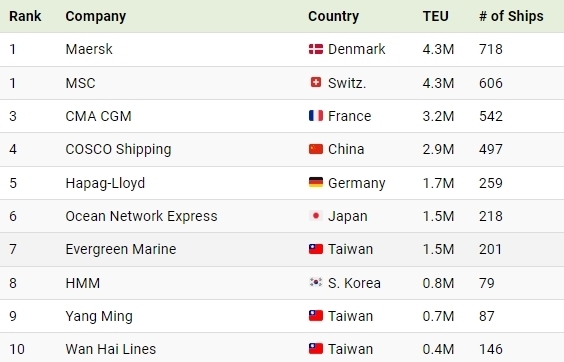The width and height of the screenshot is (564, 362).
Task: Click the Germany flag icon
Action: click(316, 182)
